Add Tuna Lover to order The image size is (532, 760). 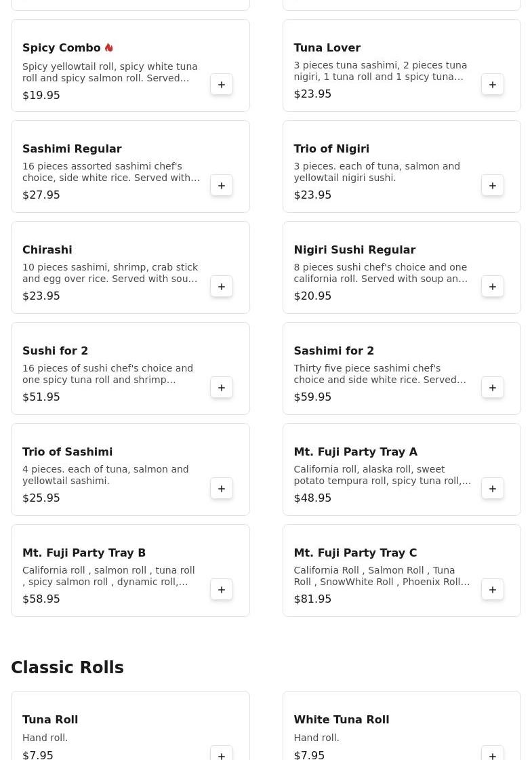pos(493,85)
